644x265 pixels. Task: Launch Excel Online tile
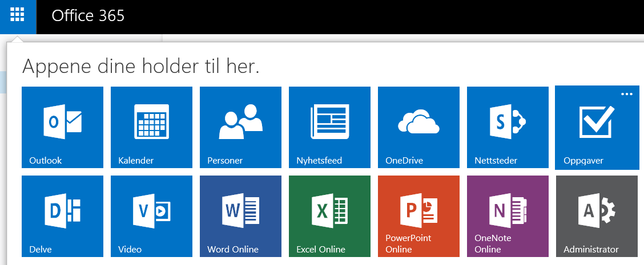click(330, 216)
